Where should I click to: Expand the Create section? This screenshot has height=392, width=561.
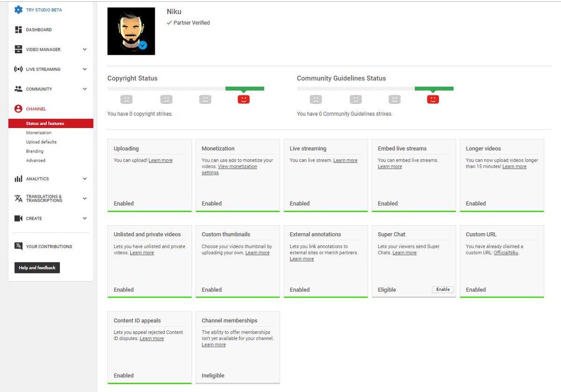click(85, 218)
